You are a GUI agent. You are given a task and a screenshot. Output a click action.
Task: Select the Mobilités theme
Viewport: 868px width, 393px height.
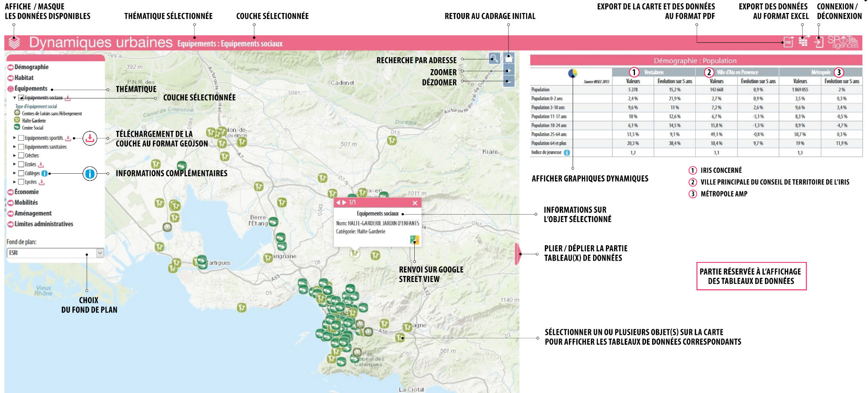coord(26,203)
